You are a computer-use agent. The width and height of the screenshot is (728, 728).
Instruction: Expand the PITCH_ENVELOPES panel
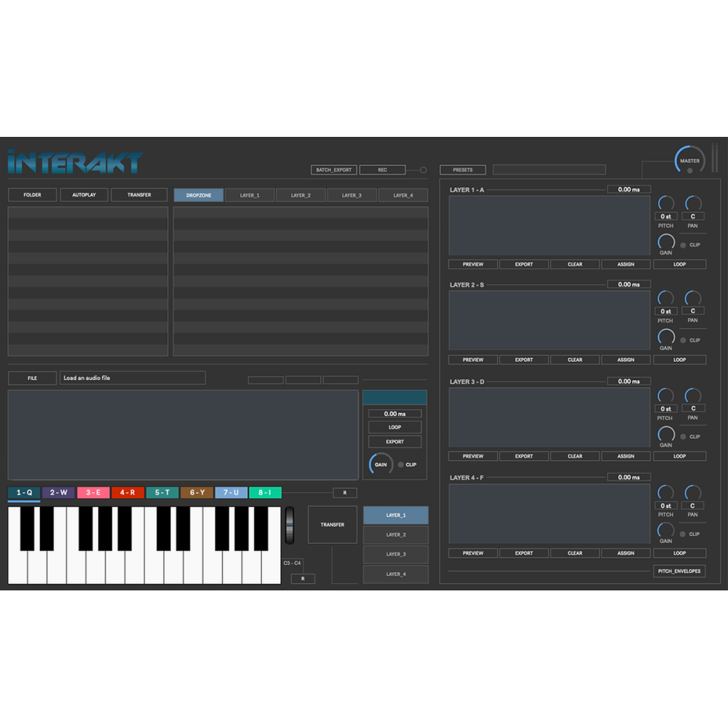pyautogui.click(x=679, y=571)
